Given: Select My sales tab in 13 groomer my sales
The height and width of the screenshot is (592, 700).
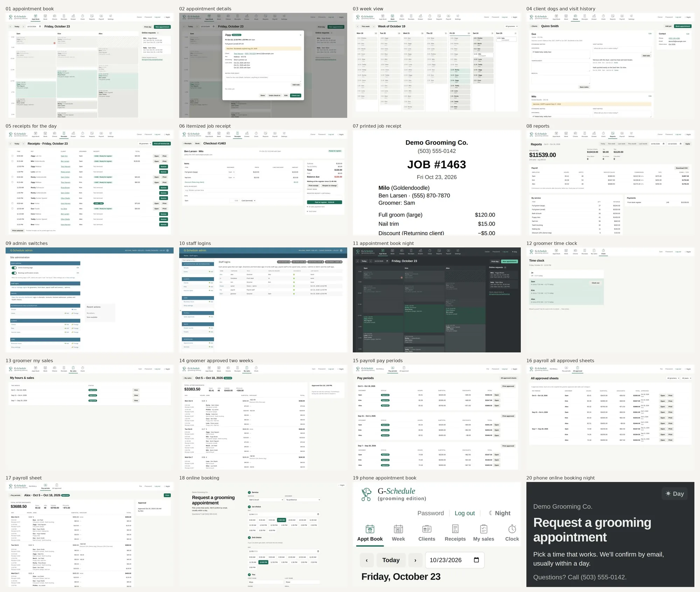Looking at the screenshot, I should coord(73,369).
